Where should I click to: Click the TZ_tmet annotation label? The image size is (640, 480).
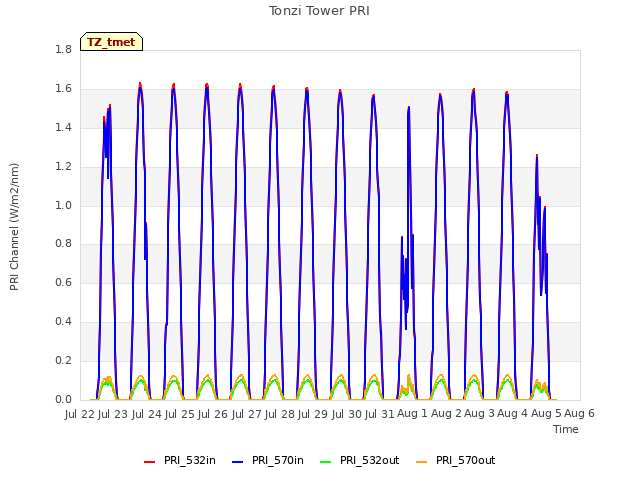click(x=111, y=42)
